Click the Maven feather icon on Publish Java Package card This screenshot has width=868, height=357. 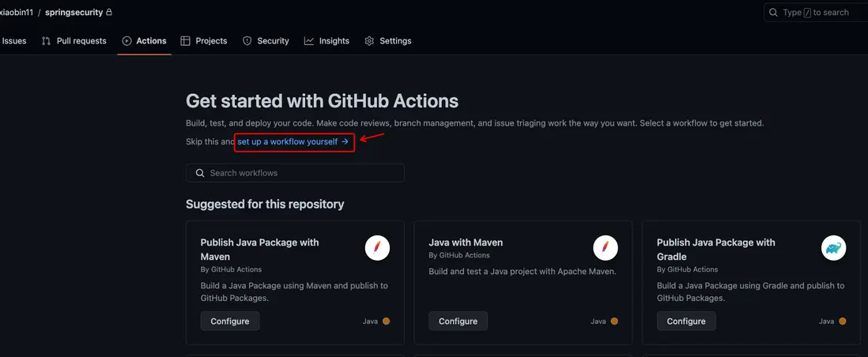click(377, 248)
